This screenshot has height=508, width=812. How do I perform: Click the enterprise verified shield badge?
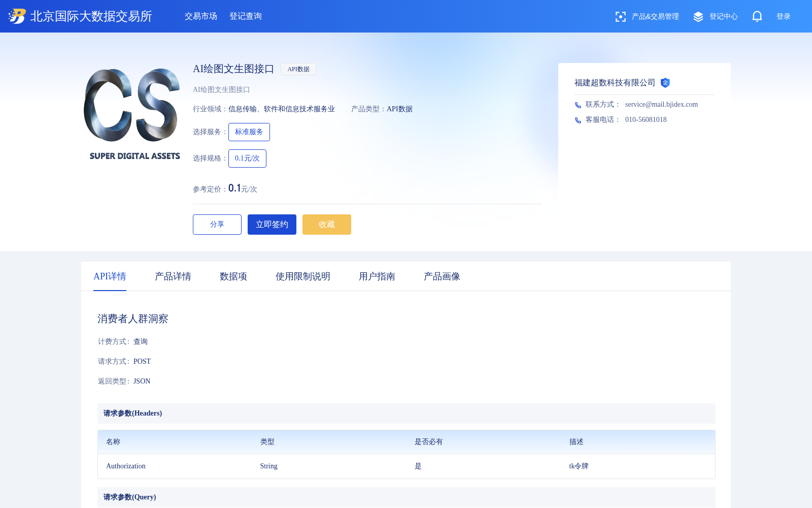pyautogui.click(x=665, y=83)
